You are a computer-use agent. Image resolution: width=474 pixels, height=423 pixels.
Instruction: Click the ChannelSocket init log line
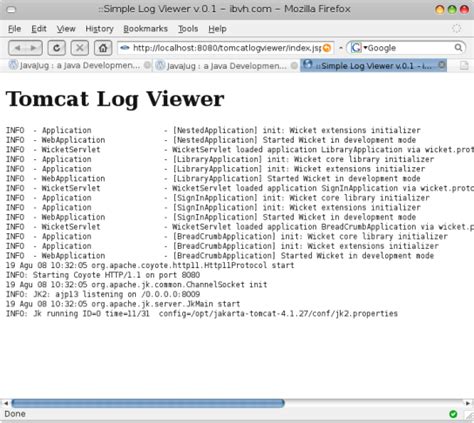[136, 285]
